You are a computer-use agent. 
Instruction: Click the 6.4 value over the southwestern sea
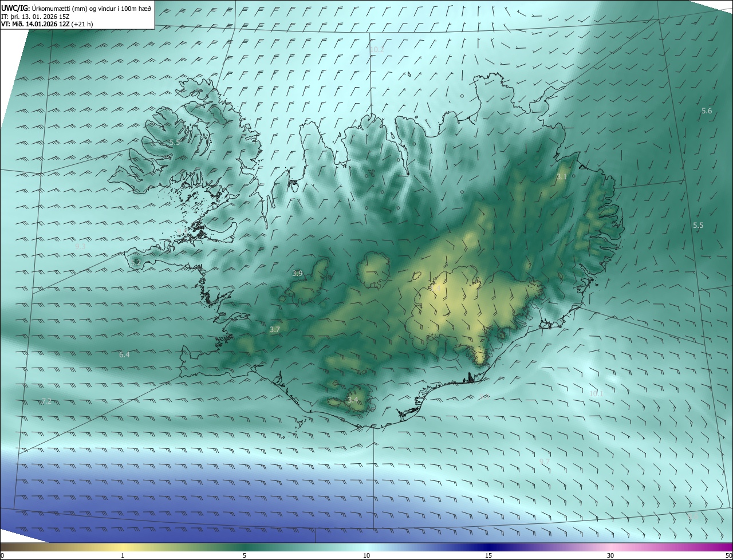pyautogui.click(x=124, y=355)
